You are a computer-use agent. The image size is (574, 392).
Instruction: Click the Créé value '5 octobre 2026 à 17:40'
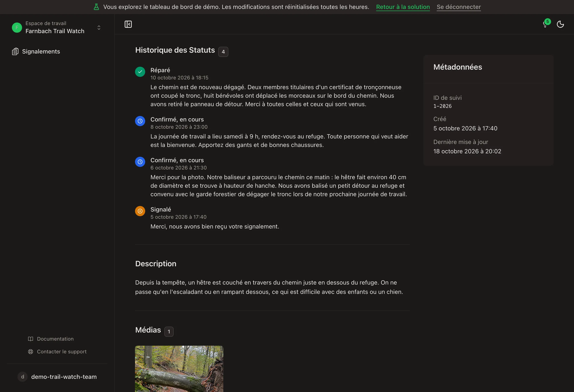(465, 128)
